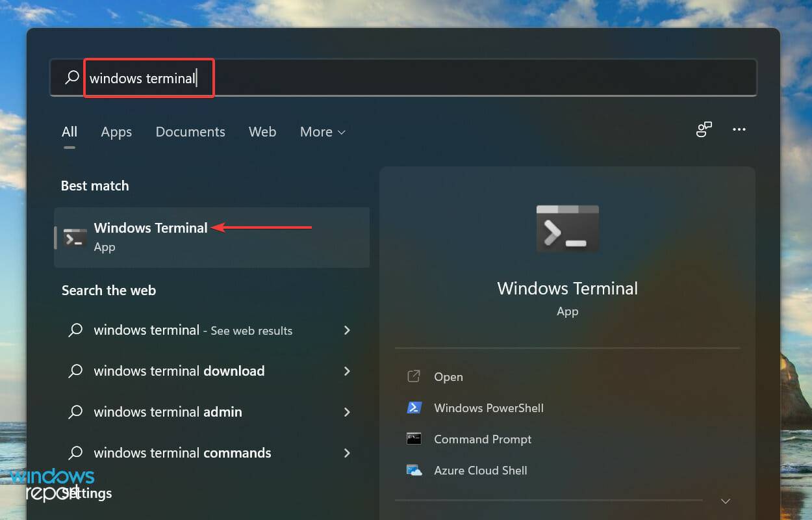The width and height of the screenshot is (812, 520).
Task: Open the feedback icon in the top right
Action: 704,129
